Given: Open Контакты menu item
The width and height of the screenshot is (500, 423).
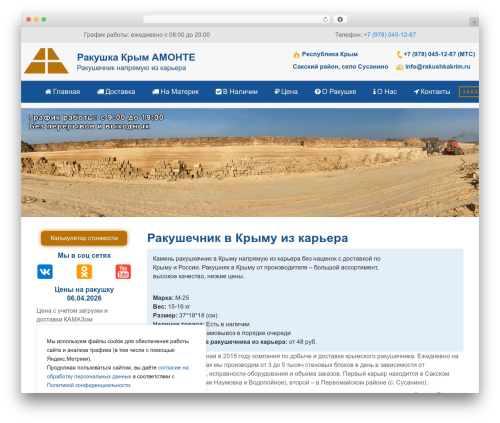Looking at the screenshot, I should (x=432, y=92).
